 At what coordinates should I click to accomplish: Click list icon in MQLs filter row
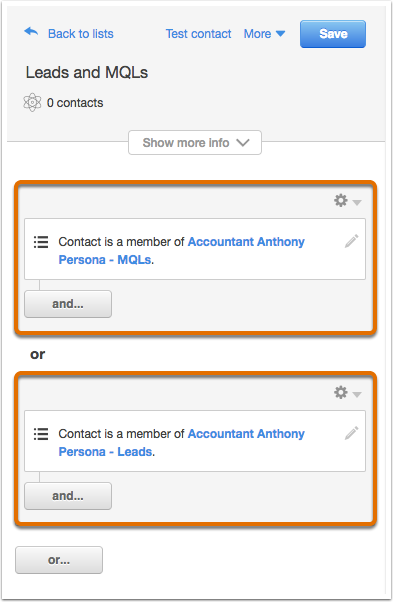pos(41,242)
